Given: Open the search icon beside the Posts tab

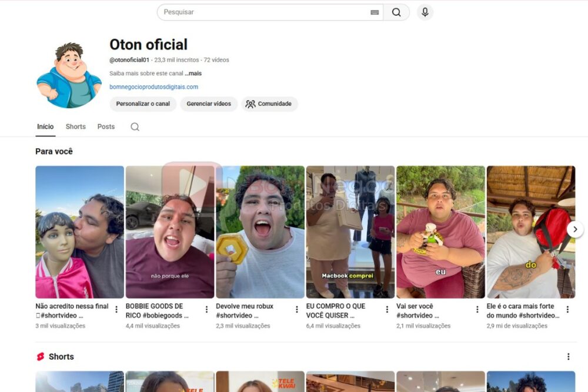Looking at the screenshot, I should click(135, 126).
